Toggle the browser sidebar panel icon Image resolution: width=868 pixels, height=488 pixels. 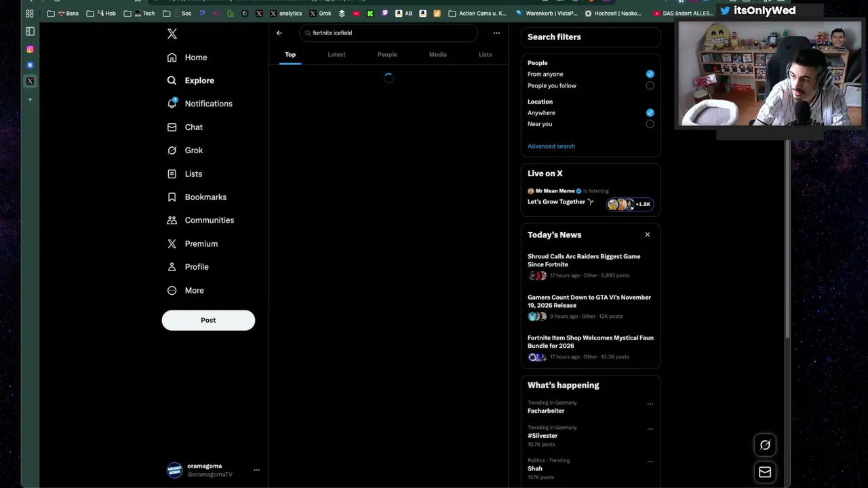point(30,31)
